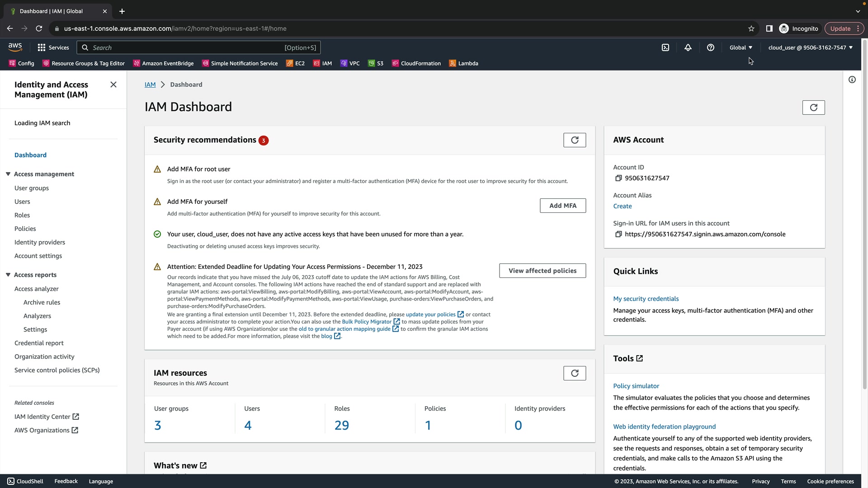Copy the Account ID with copy icon
The image size is (868, 488).
618,178
